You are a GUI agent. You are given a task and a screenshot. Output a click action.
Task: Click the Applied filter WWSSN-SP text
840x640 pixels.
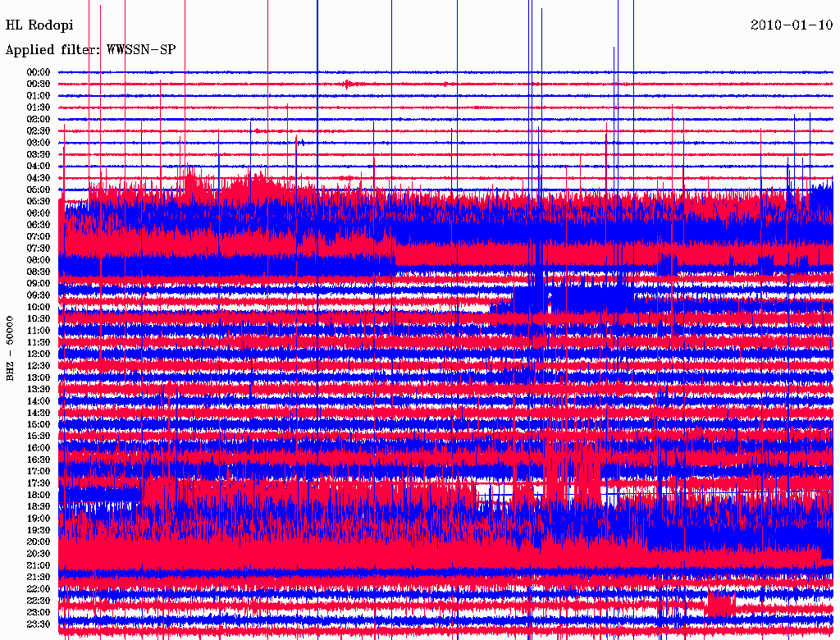pos(90,50)
